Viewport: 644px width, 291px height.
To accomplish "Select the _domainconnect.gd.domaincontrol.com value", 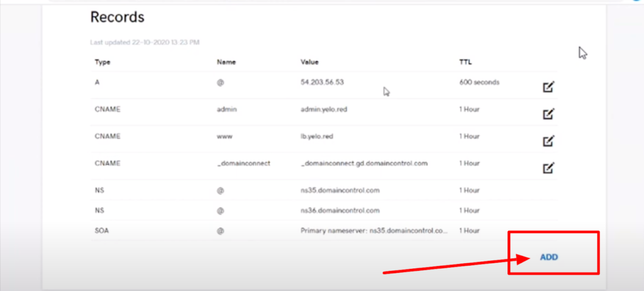I will [x=364, y=163].
